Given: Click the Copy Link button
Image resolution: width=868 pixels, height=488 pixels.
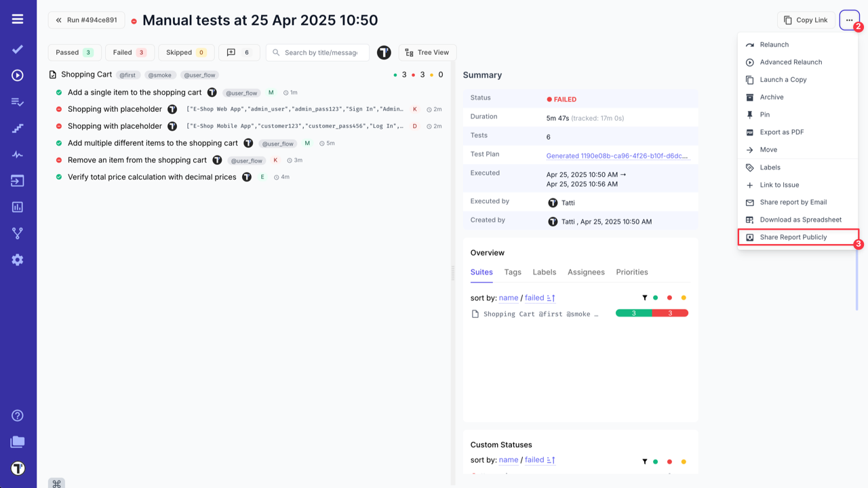Looking at the screenshot, I should tap(806, 20).
